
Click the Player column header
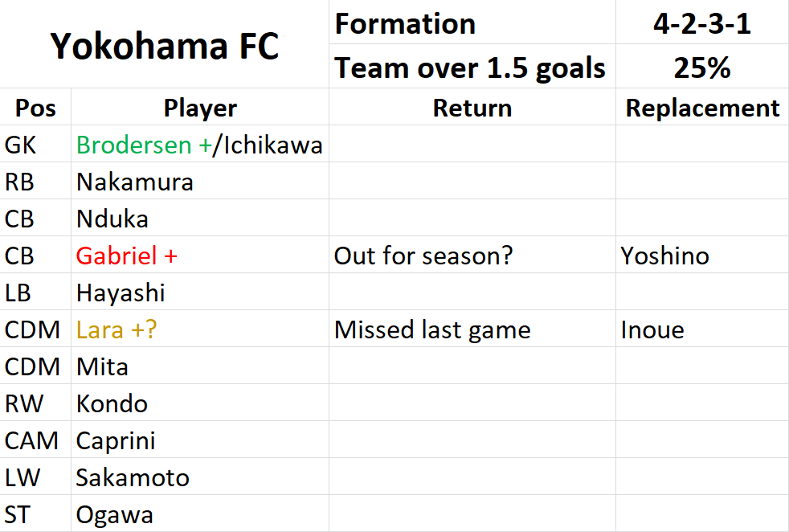tap(200, 107)
